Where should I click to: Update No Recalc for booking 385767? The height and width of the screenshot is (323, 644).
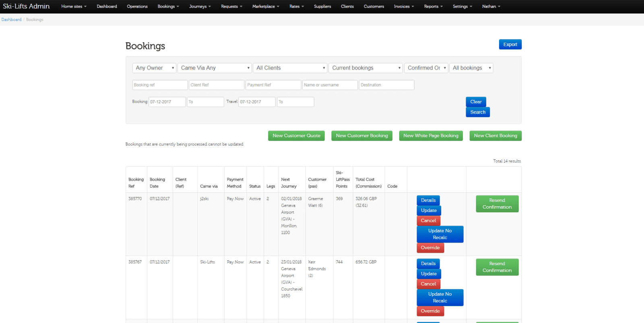click(x=440, y=298)
